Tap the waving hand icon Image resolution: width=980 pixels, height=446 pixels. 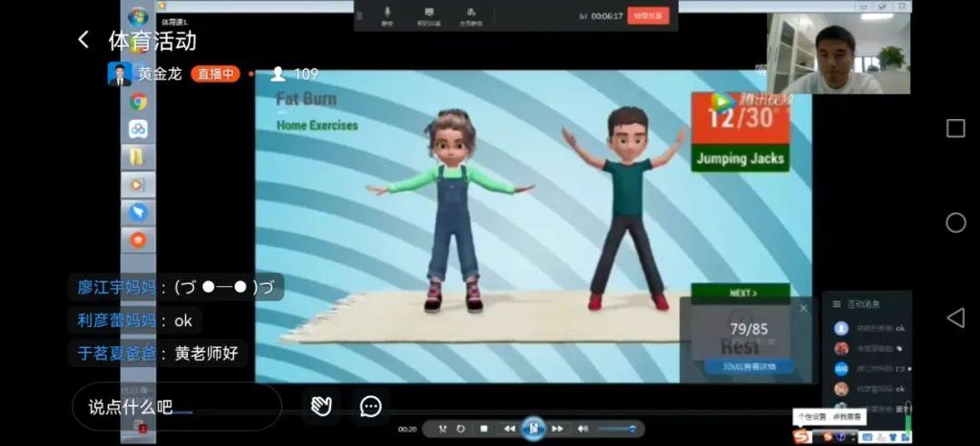pyautogui.click(x=321, y=406)
